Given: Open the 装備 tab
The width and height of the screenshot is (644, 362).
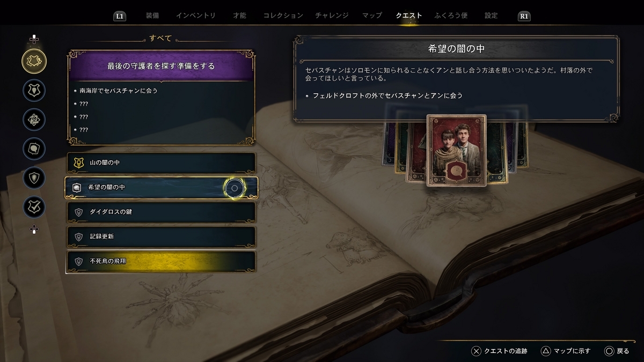Looking at the screenshot, I should (x=152, y=16).
